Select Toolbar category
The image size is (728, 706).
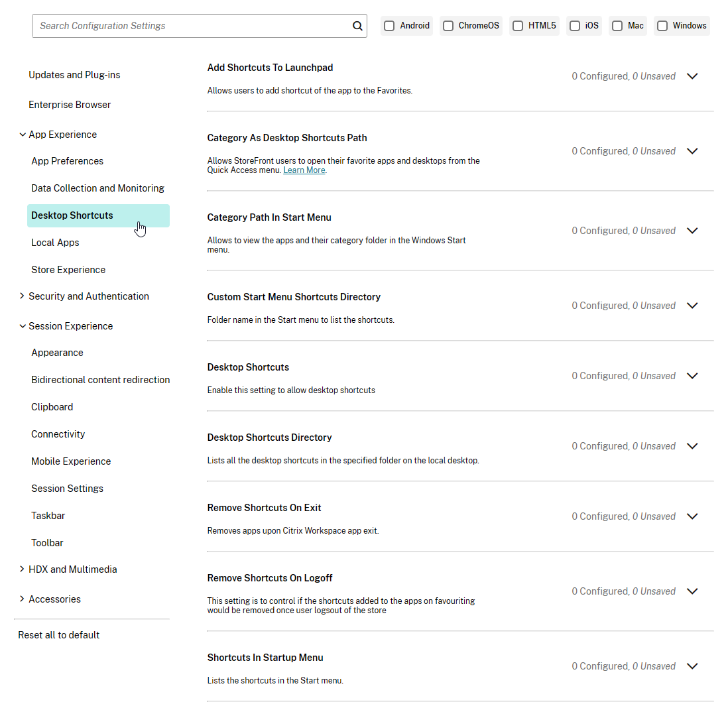point(47,543)
